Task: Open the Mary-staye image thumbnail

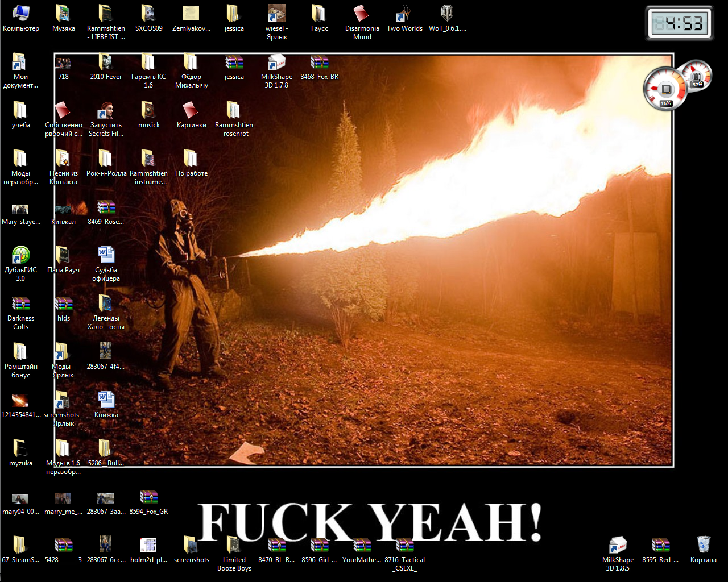Action: [x=20, y=209]
